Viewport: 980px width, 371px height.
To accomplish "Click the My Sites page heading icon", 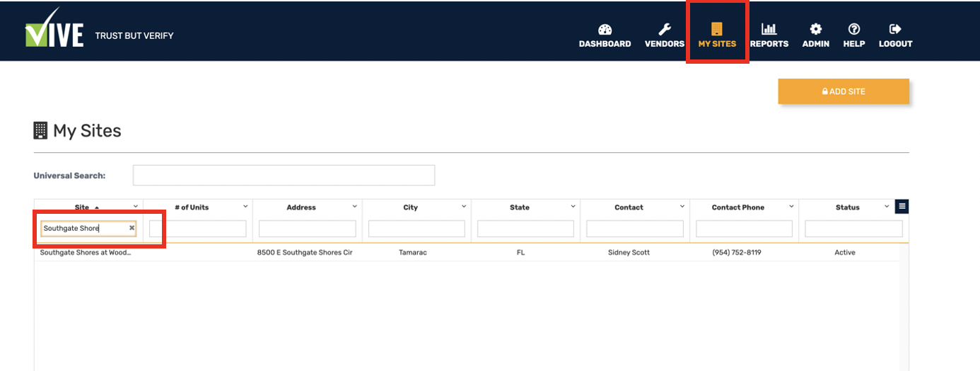I will tap(40, 130).
